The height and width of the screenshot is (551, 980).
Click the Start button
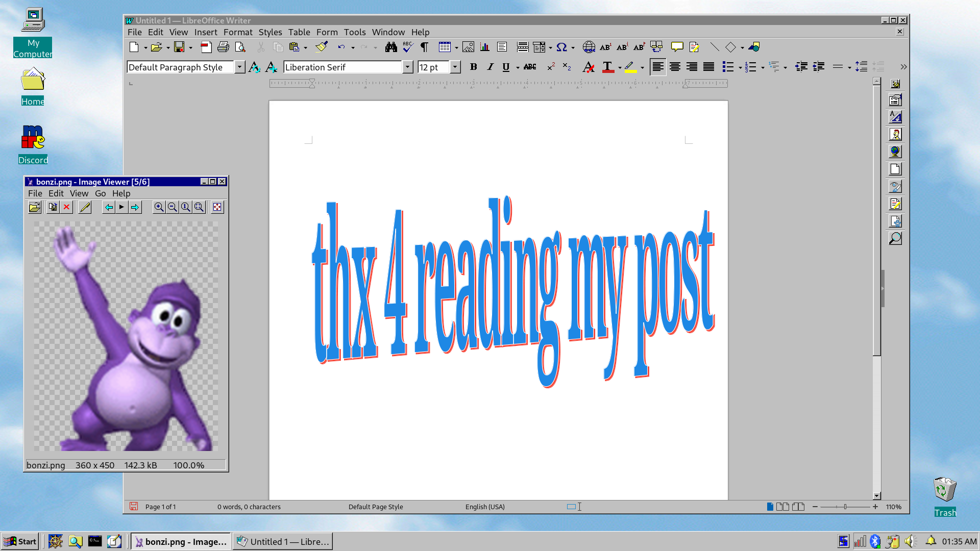click(20, 541)
